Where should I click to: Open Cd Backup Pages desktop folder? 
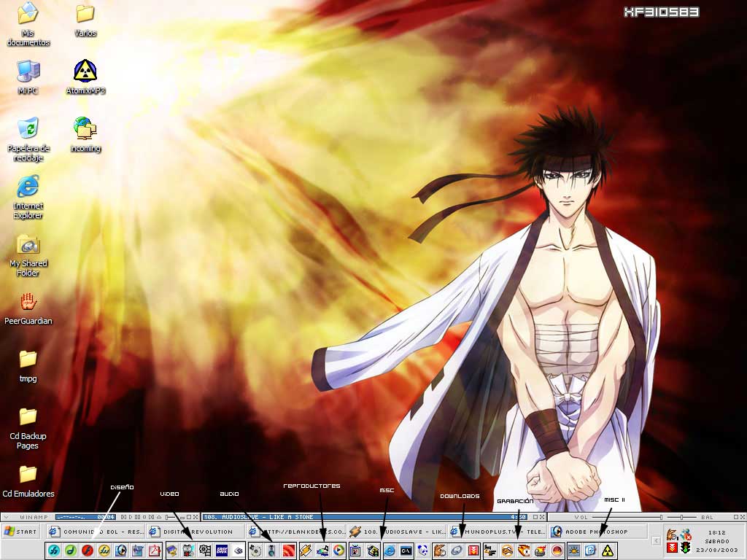coord(28,428)
